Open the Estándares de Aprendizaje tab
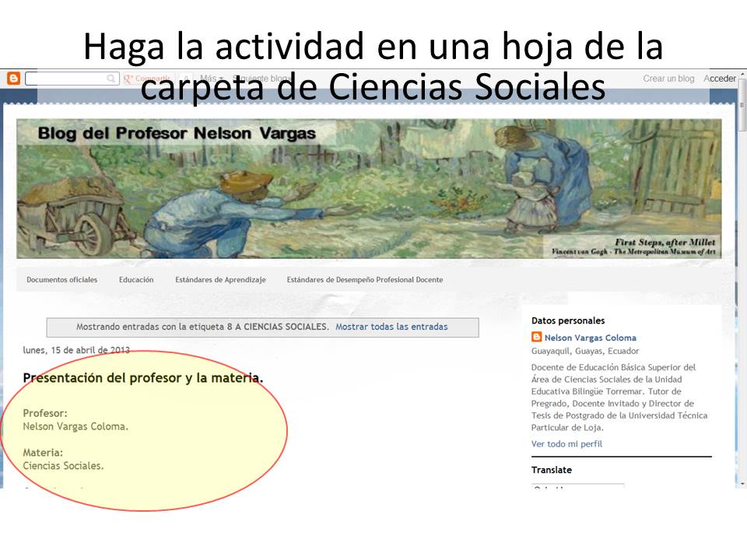The width and height of the screenshot is (747, 560). (x=220, y=279)
